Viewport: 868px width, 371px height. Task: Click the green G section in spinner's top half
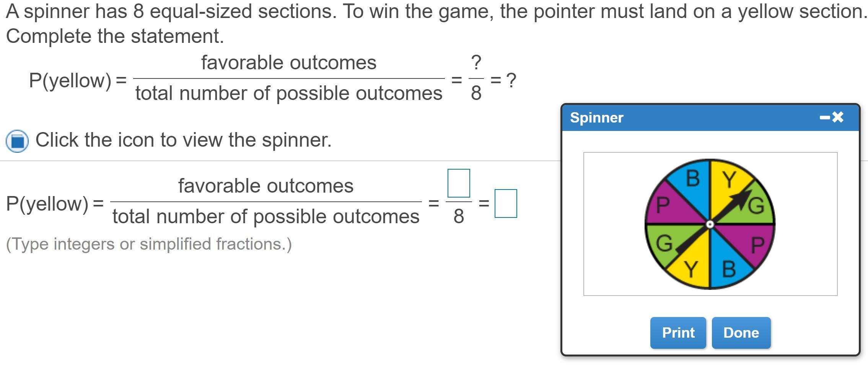756,209
